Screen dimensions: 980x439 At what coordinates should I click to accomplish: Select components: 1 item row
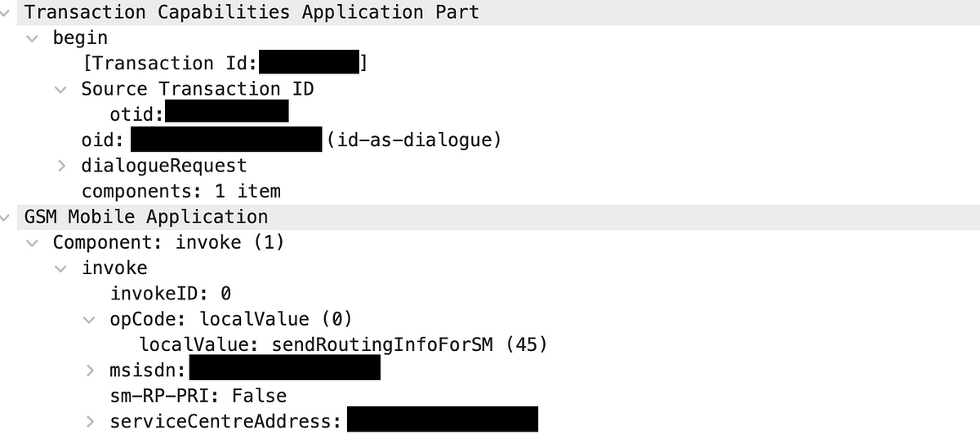[x=180, y=191]
